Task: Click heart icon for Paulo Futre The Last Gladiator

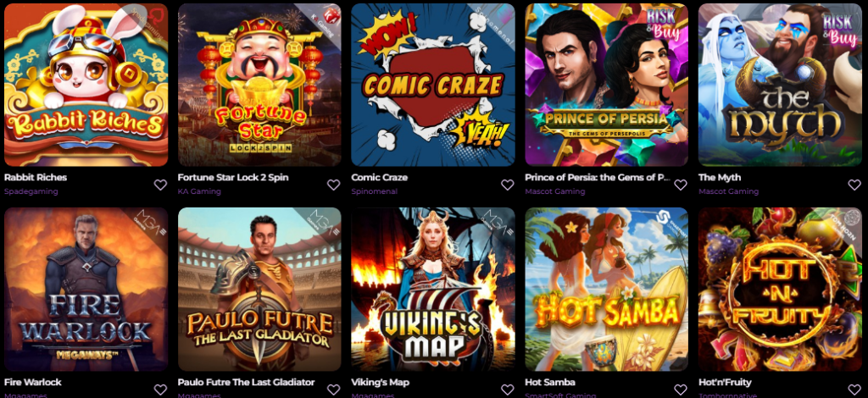Action: 333,390
